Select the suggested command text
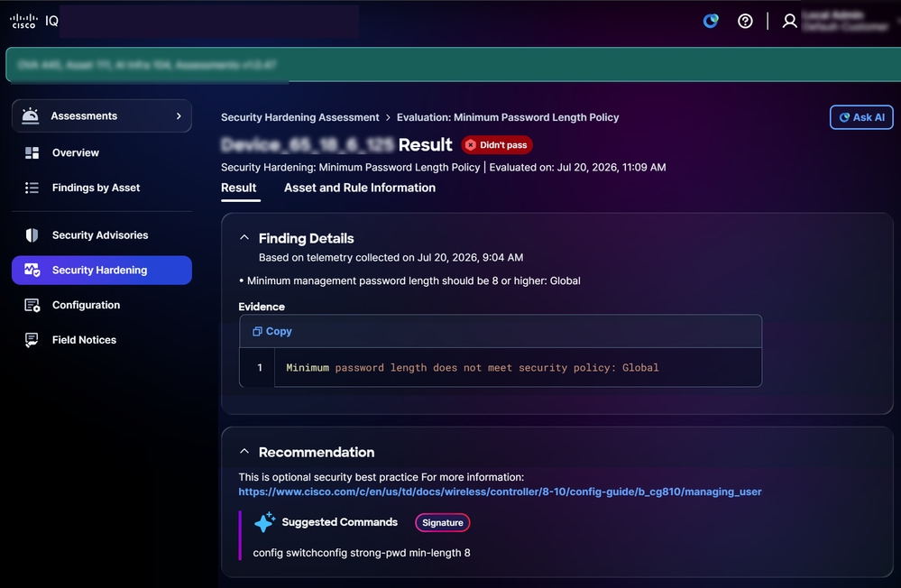901x588 pixels. [x=362, y=553]
